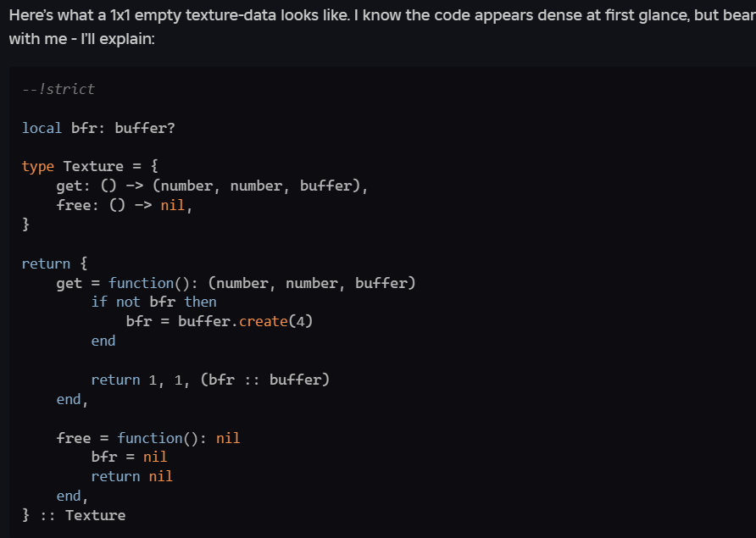Click the "if not bfr then" line
The image size is (756, 538).
click(x=153, y=302)
